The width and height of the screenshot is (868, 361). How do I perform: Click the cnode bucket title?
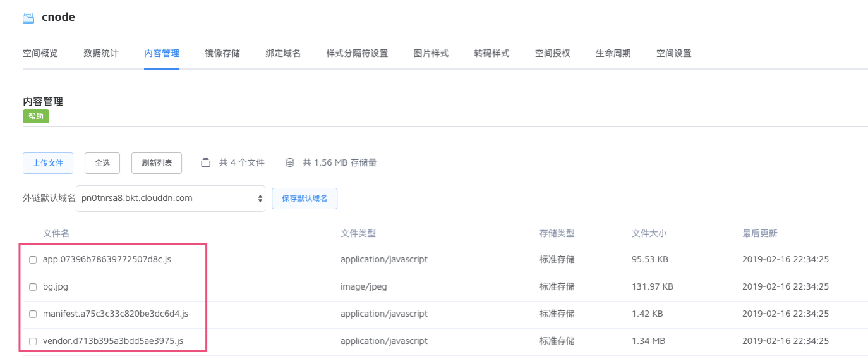coord(58,17)
